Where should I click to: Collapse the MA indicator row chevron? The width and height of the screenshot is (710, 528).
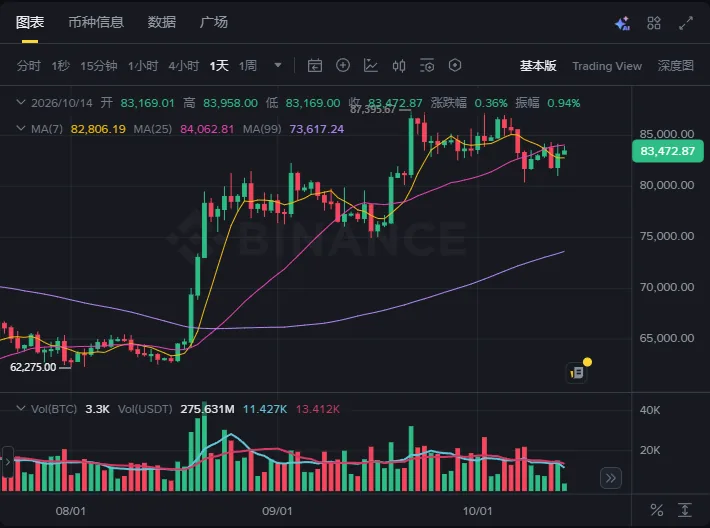[x=20, y=129]
